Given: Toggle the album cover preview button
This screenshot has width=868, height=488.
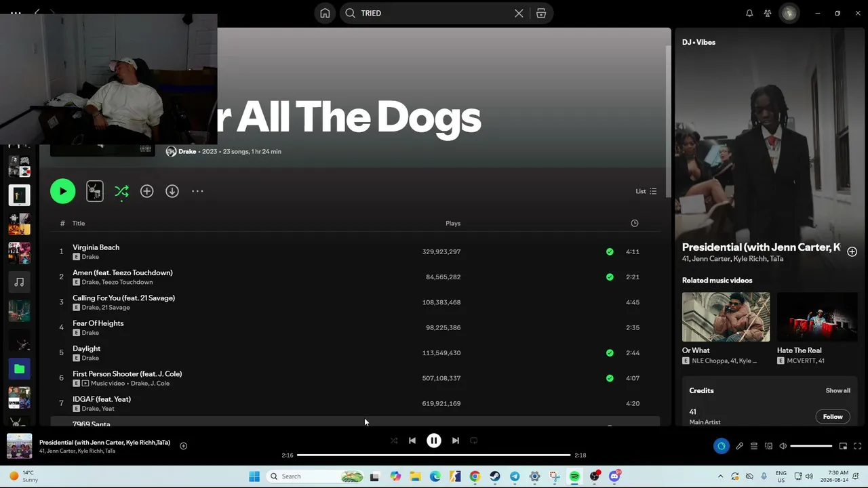Looking at the screenshot, I should pyautogui.click(x=95, y=191).
